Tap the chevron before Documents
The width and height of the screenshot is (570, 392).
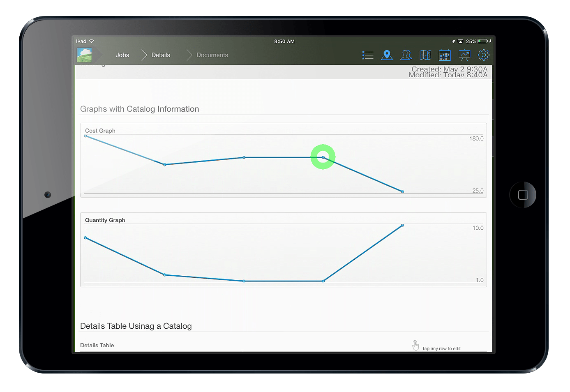189,55
